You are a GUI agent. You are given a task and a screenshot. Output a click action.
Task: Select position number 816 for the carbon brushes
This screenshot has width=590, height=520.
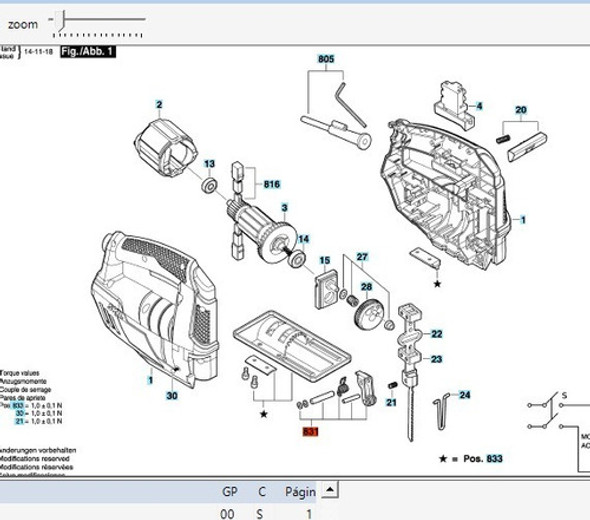pos(272,184)
